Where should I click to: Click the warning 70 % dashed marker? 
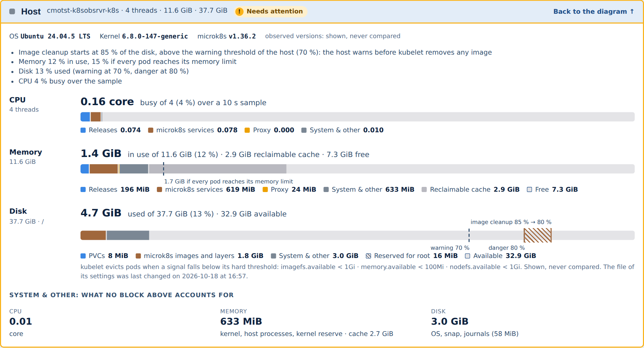pyautogui.click(x=469, y=235)
